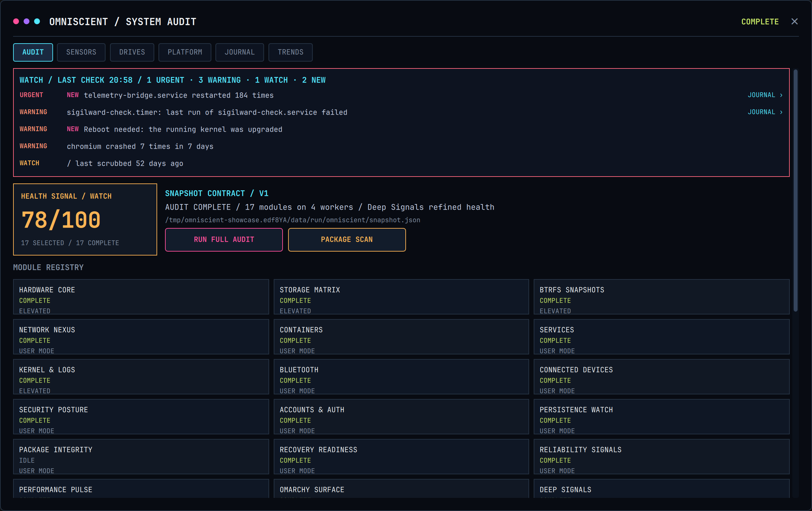Screen dimensions: 812x511
Task: Open the Persistence Watch module
Action: (x=662, y=417)
